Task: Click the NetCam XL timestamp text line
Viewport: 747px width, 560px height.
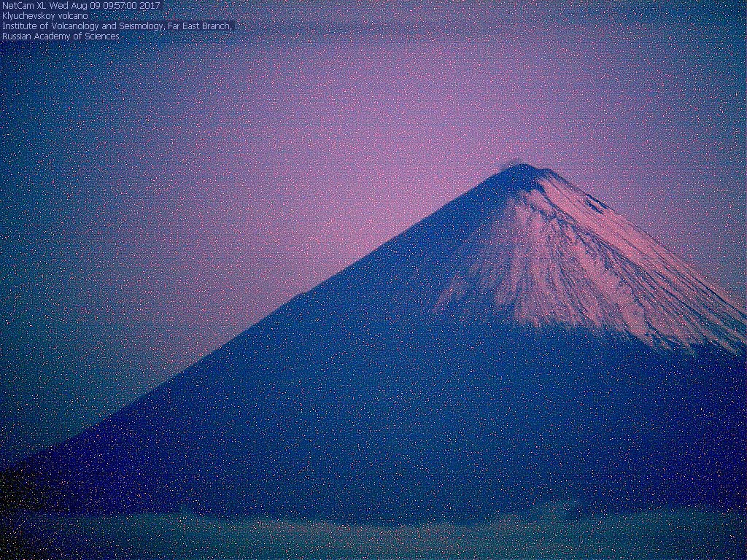Action: (81, 5)
